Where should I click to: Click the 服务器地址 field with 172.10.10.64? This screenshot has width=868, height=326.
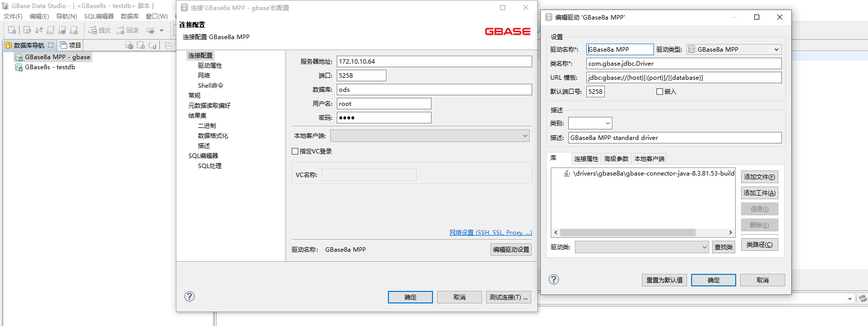pyautogui.click(x=434, y=62)
